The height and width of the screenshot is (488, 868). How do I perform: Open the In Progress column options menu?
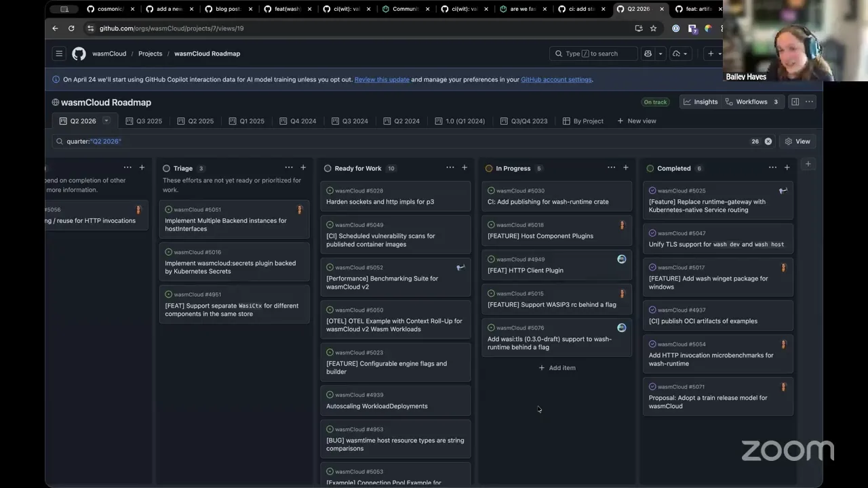pos(612,167)
